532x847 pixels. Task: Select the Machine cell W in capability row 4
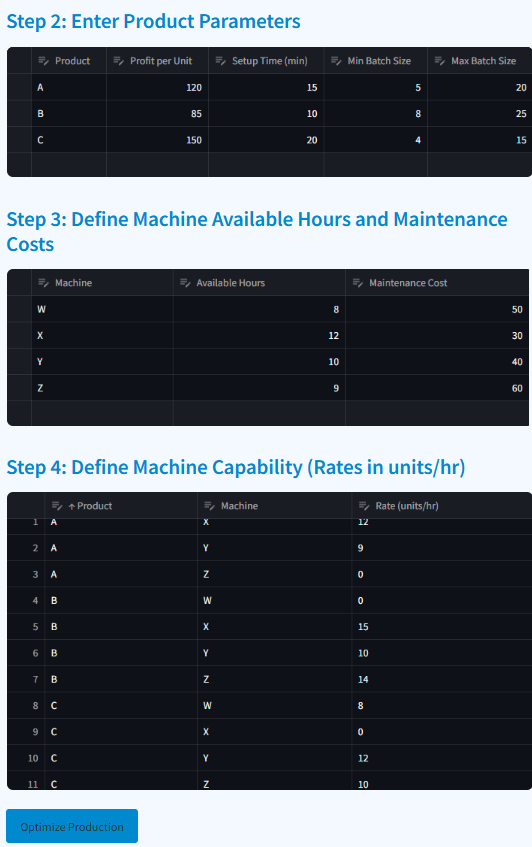pos(274,601)
